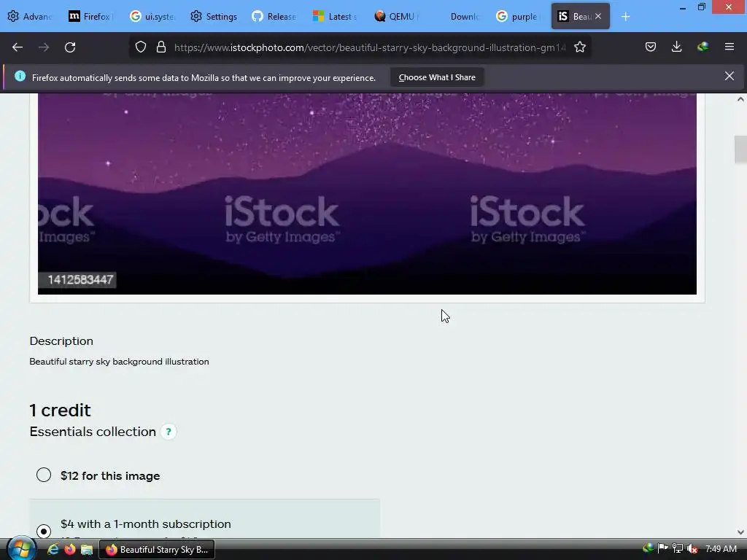The height and width of the screenshot is (560, 747).
Task: Click the 'Description' heading
Action: click(61, 341)
